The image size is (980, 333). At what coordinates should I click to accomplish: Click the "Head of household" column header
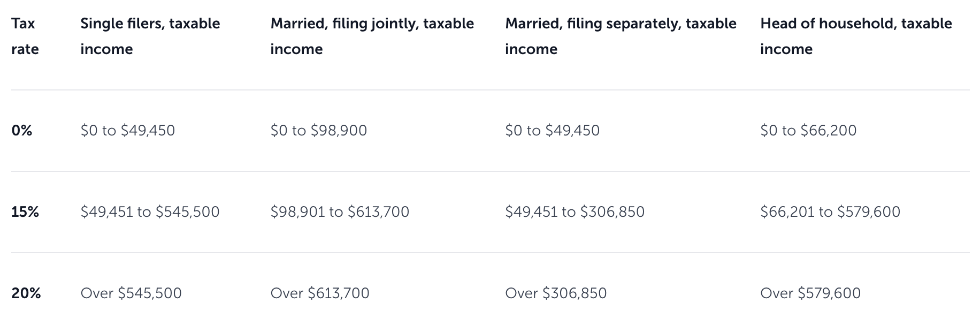[856, 36]
